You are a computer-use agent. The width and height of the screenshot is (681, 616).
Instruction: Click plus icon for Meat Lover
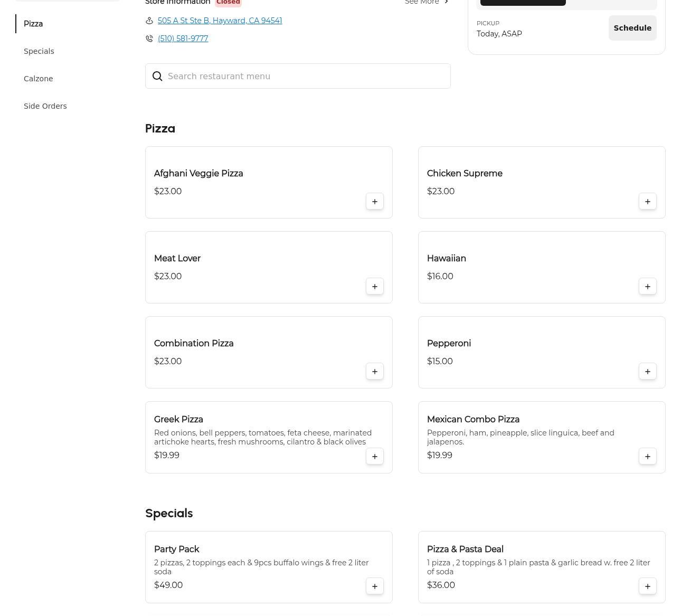point(375,287)
